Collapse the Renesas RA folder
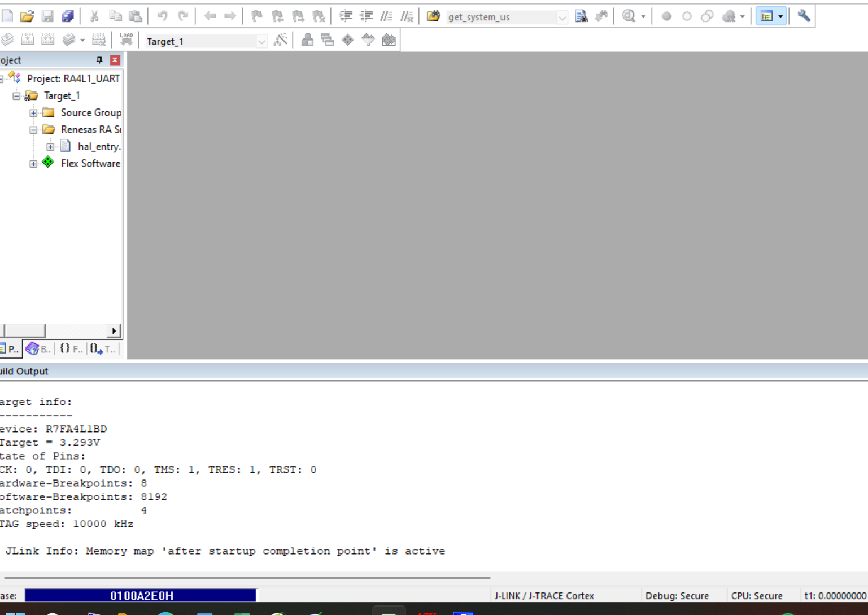Viewport: 868px width, 615px height. (33, 130)
